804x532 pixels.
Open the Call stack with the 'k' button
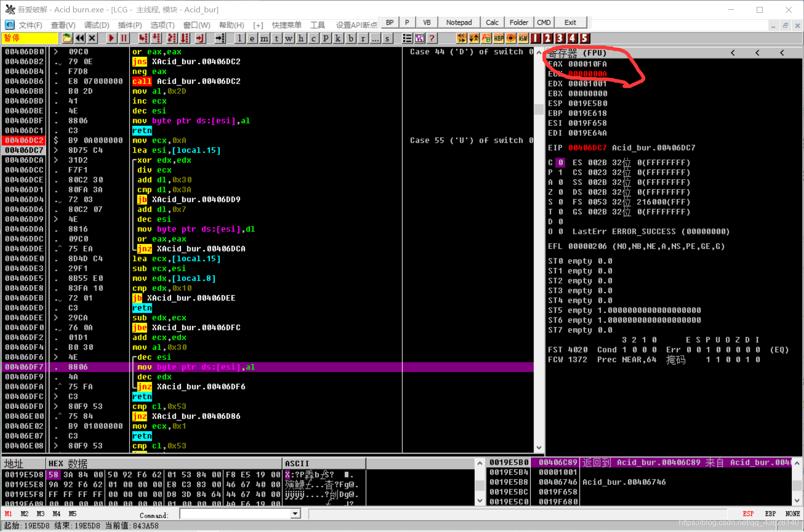[338, 38]
